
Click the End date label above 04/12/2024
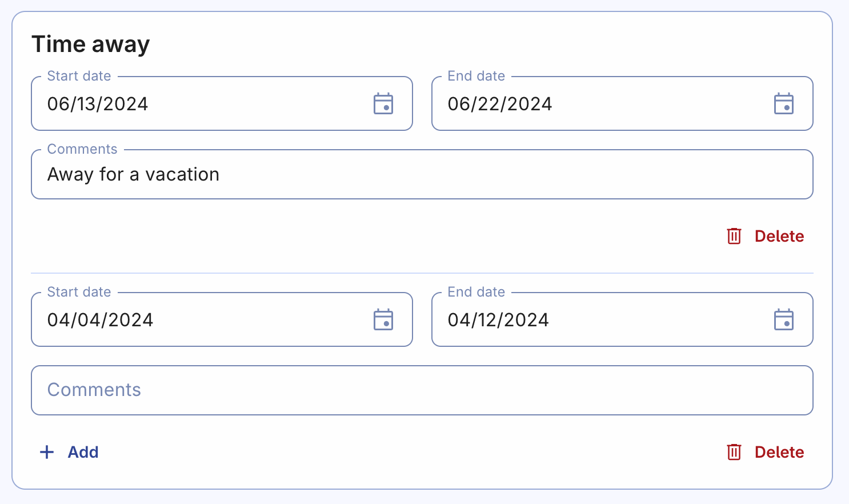pyautogui.click(x=476, y=292)
